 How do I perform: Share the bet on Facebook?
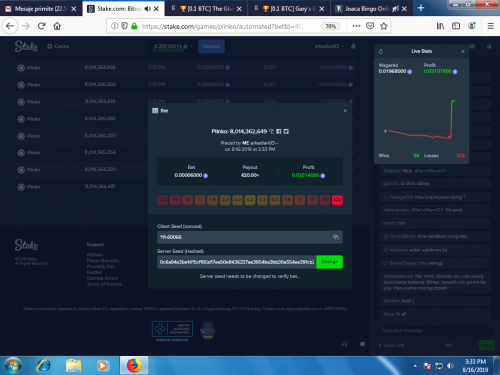point(279,132)
